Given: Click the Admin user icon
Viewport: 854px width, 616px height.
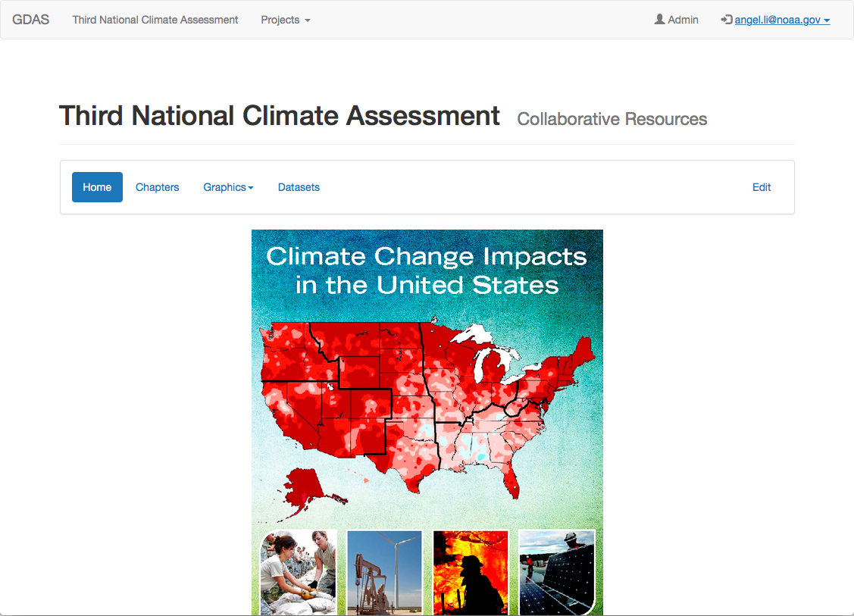Looking at the screenshot, I should [659, 20].
